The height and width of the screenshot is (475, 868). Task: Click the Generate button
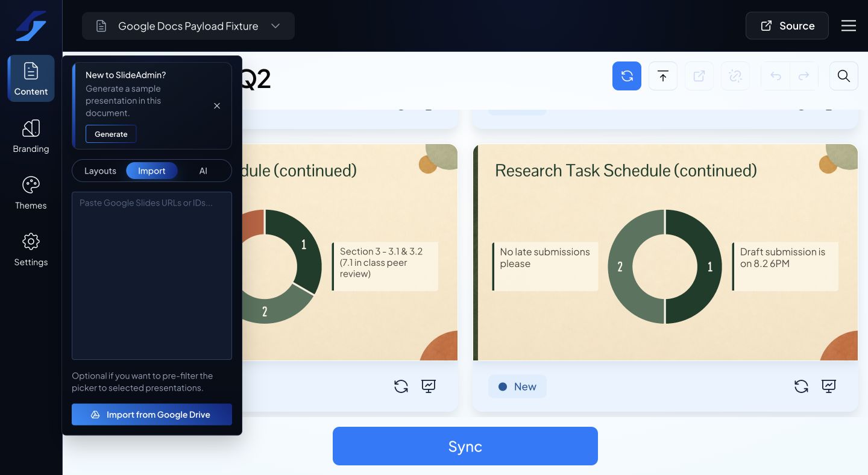[x=111, y=134]
